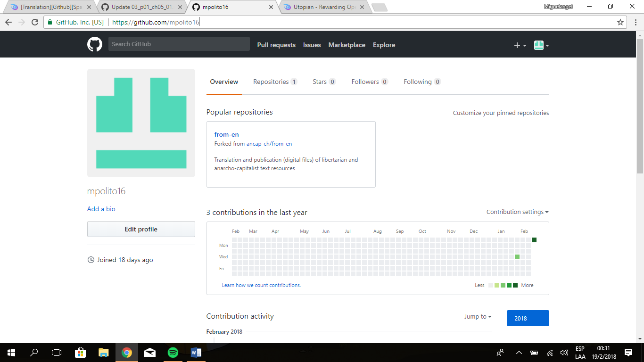Image resolution: width=644 pixels, height=362 pixels.
Task: Open the Action Center notifications icon
Action: pyautogui.click(x=628, y=353)
